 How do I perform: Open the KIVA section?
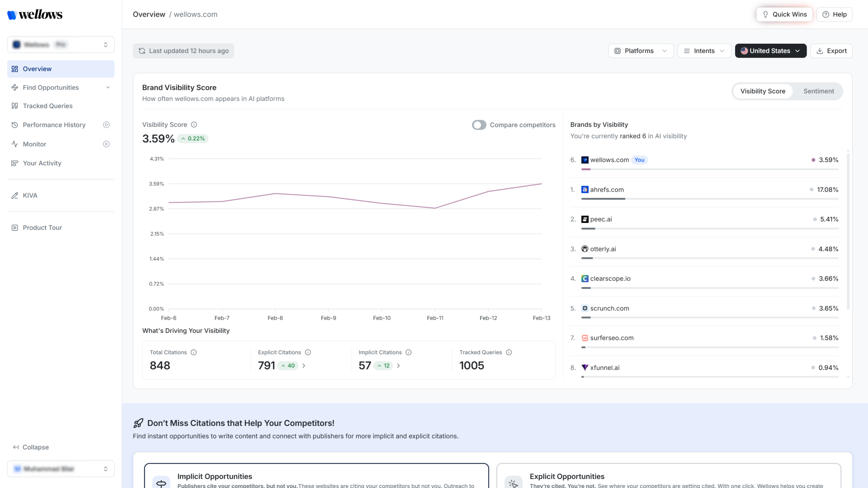pyautogui.click(x=30, y=196)
